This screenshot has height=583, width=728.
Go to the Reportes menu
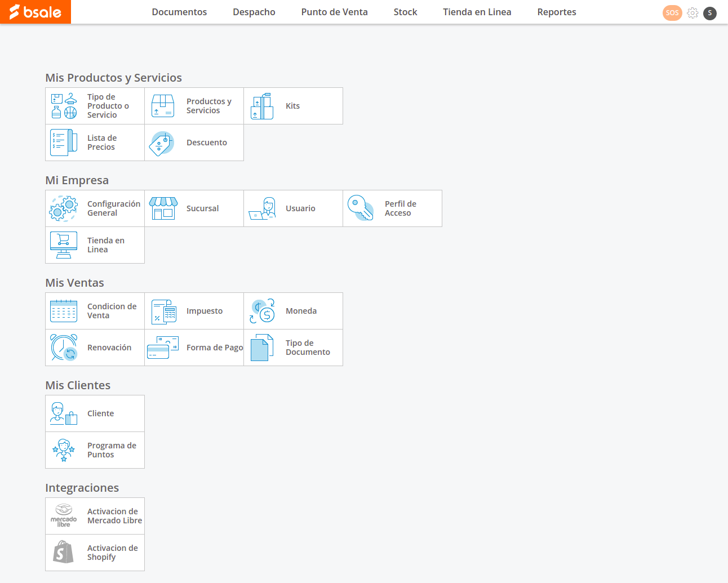pyautogui.click(x=556, y=12)
